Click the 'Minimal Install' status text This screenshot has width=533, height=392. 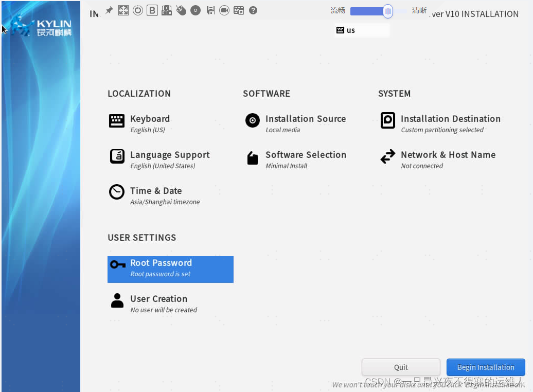tap(286, 166)
